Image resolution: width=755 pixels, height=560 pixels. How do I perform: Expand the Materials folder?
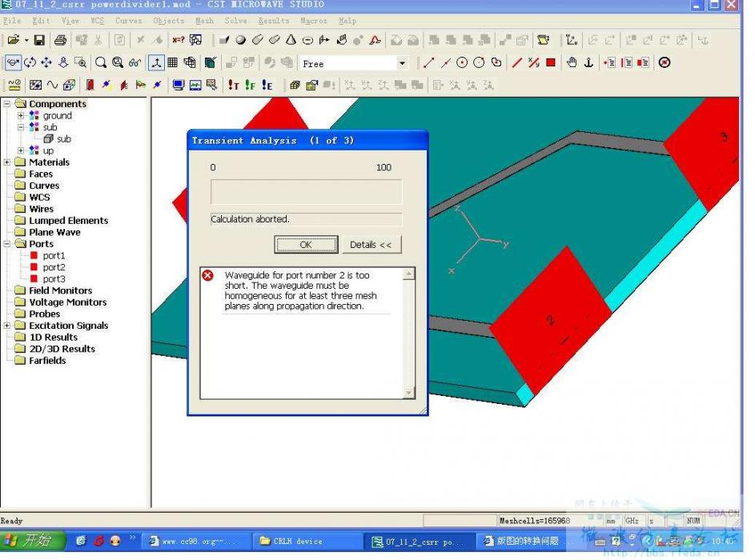tap(7, 162)
